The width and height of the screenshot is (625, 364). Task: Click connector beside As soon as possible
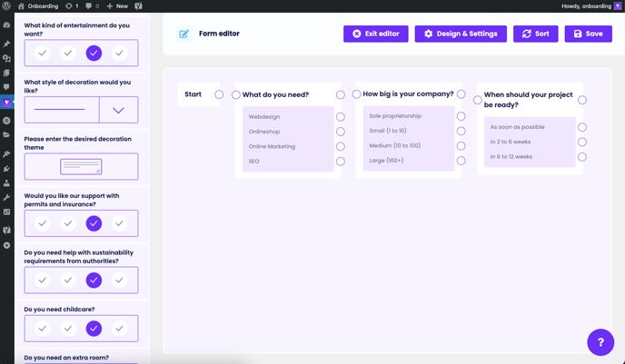(x=582, y=127)
